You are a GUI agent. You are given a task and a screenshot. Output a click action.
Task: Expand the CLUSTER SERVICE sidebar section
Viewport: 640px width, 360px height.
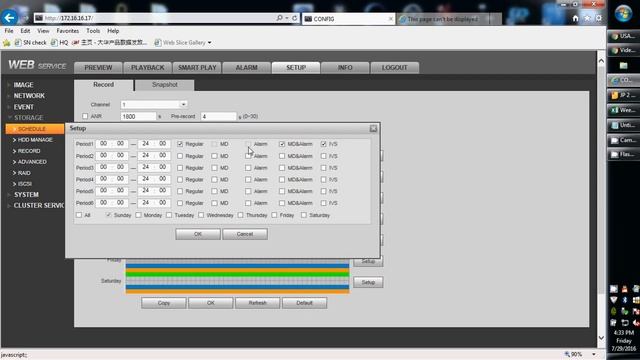click(x=38, y=205)
